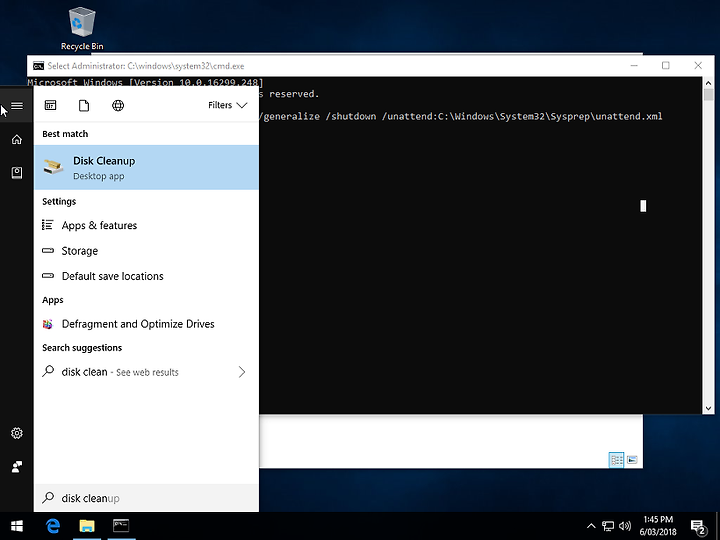Open Action Center notifications icon
The height and width of the screenshot is (540, 720).
coord(699,527)
